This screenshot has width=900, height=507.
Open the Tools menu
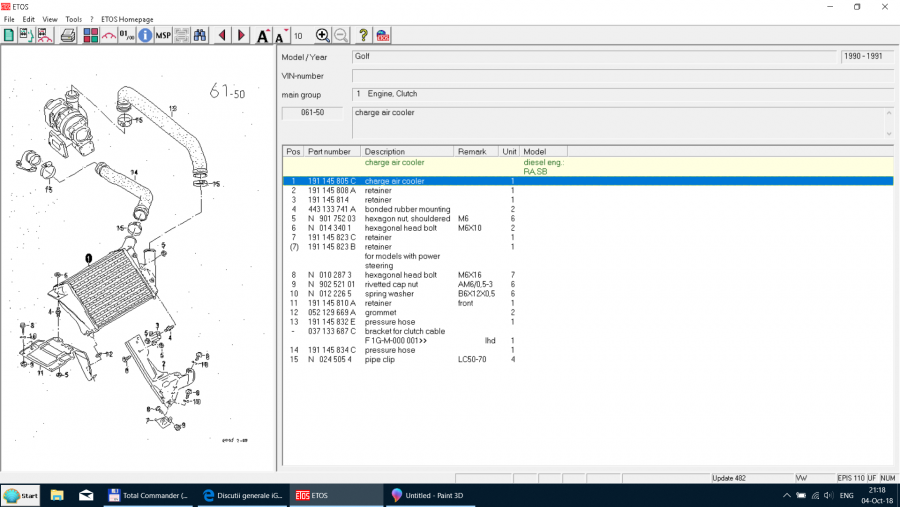click(73, 19)
